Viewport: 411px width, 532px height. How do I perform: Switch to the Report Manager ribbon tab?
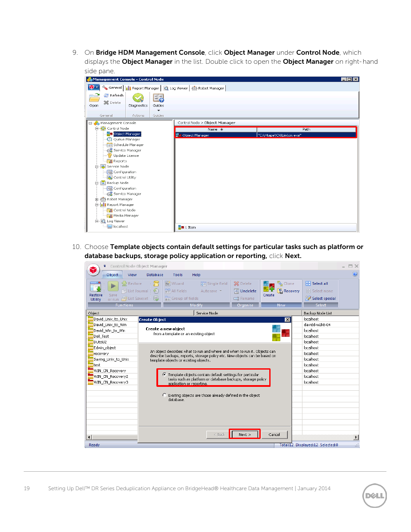click(x=143, y=88)
